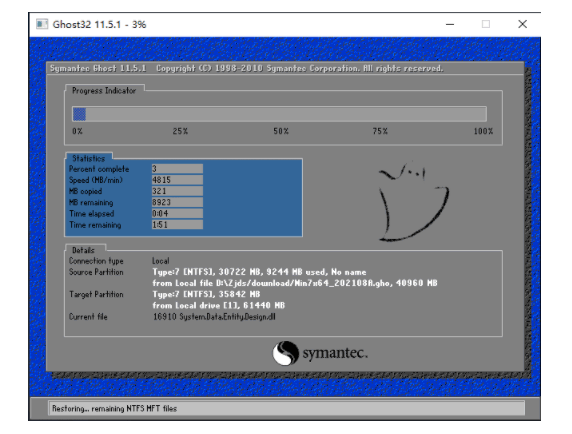
Task: Click the Progress Indicator panel label
Action: point(104,90)
